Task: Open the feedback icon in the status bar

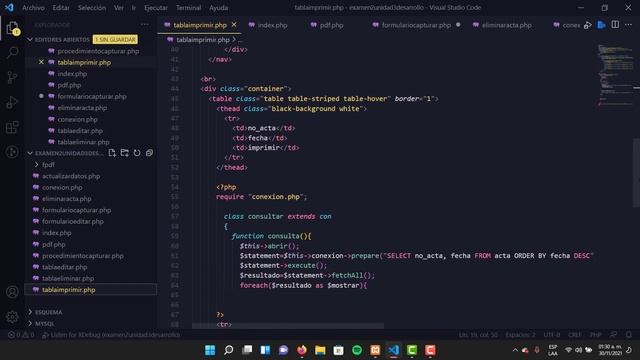Action: [613, 335]
